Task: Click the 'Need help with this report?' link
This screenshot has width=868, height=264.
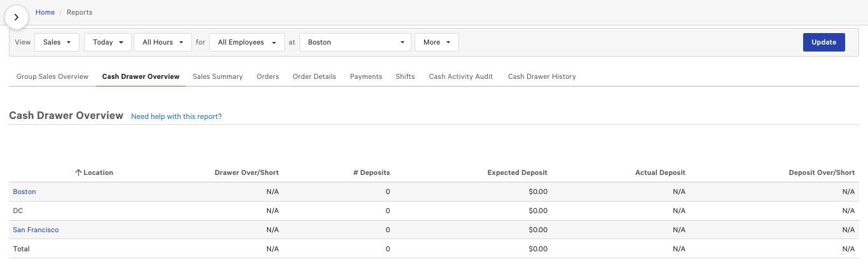Action: (176, 116)
